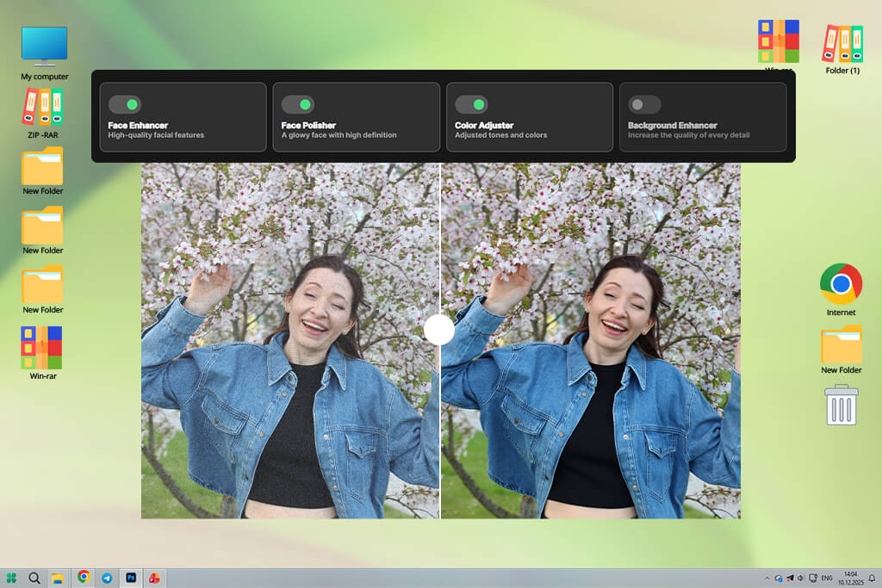The width and height of the screenshot is (882, 588).
Task: Open the Recycle Bin desktop icon
Action: point(842,405)
